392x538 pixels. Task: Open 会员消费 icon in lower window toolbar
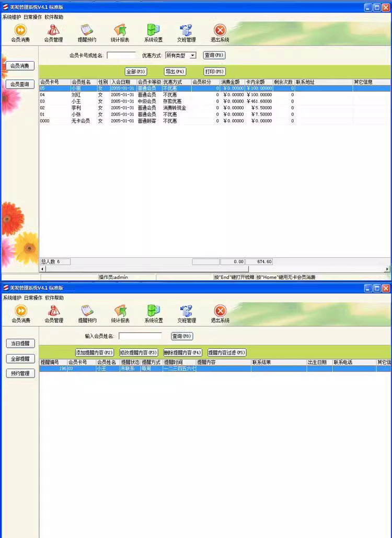(21, 314)
